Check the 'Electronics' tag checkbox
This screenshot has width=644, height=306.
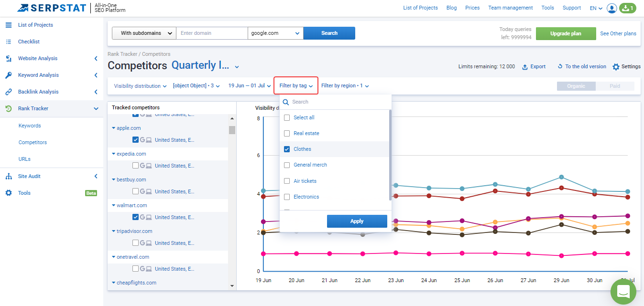(287, 197)
